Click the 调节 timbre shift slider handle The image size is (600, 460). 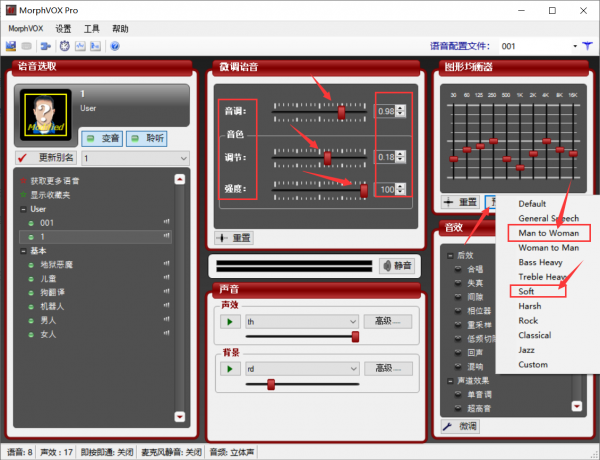(328, 158)
